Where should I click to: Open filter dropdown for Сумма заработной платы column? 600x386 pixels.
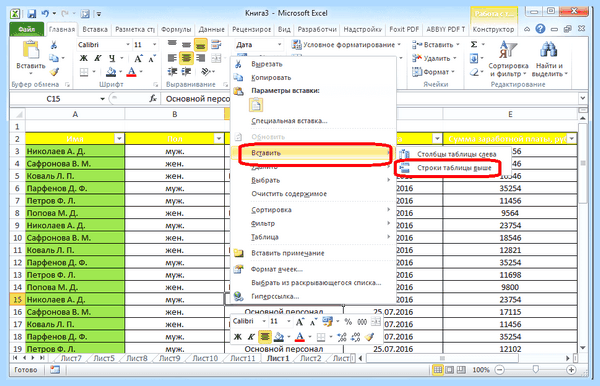click(x=572, y=138)
